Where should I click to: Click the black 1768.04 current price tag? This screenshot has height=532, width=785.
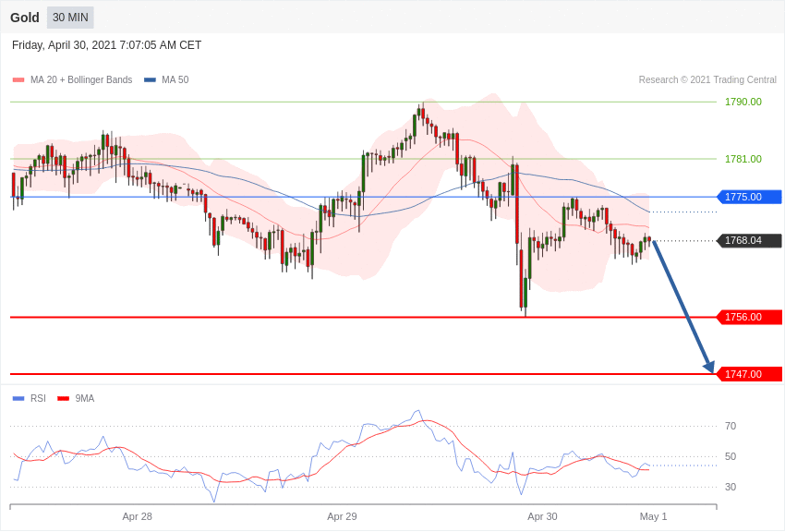750,240
